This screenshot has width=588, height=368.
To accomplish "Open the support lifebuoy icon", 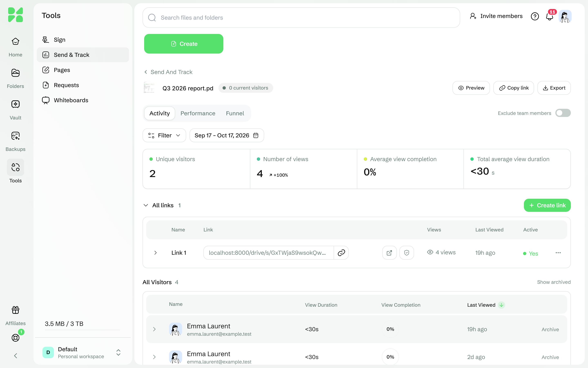I will (15, 338).
